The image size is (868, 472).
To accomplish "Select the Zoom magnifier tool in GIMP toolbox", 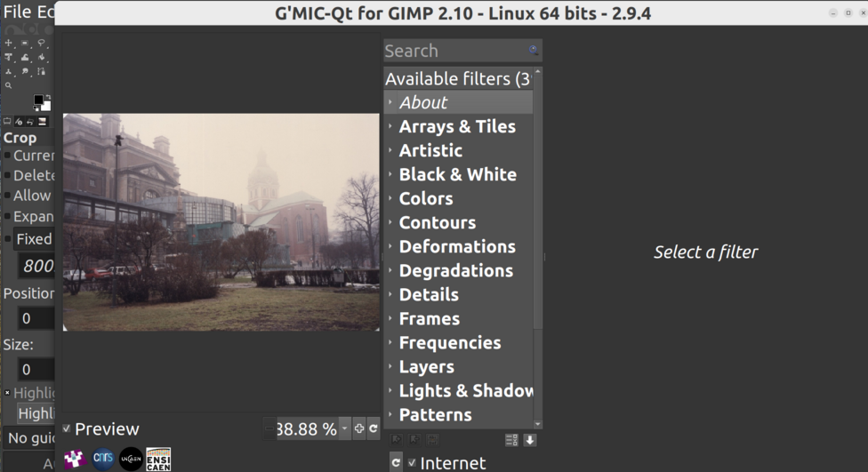I will [8, 85].
